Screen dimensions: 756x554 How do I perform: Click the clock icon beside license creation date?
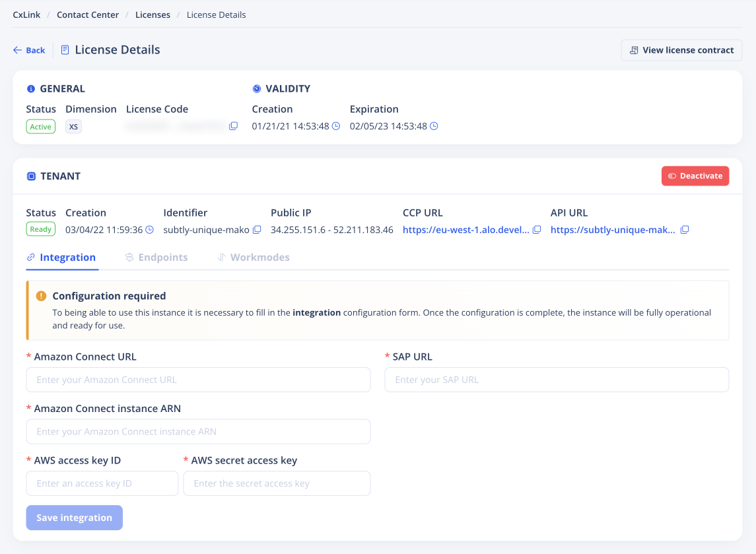click(x=335, y=126)
